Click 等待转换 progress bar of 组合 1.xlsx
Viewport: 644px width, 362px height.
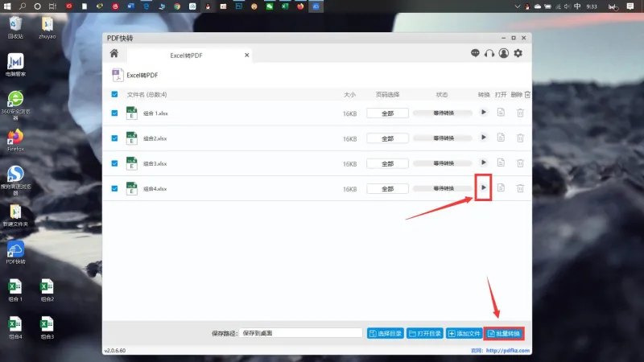click(444, 113)
